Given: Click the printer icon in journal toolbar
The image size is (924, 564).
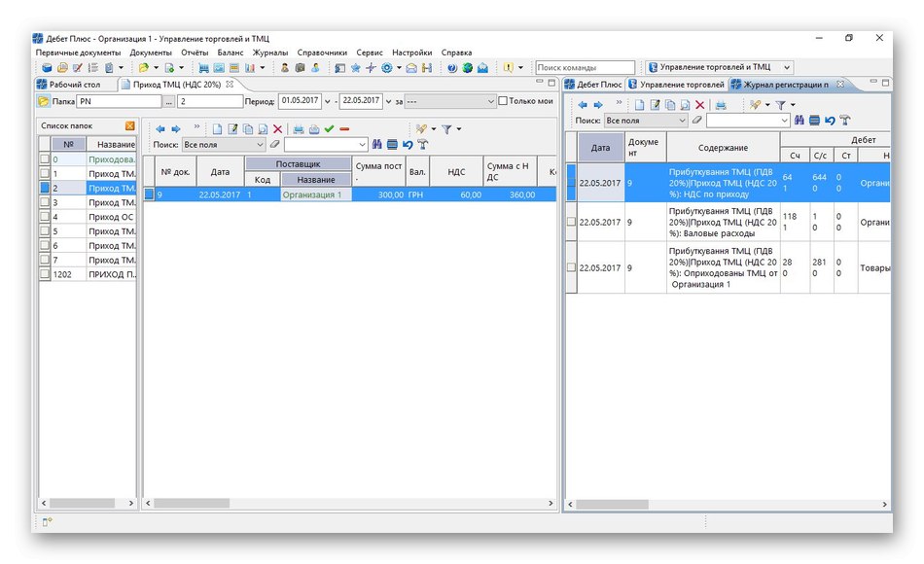Looking at the screenshot, I should pyautogui.click(x=721, y=105).
